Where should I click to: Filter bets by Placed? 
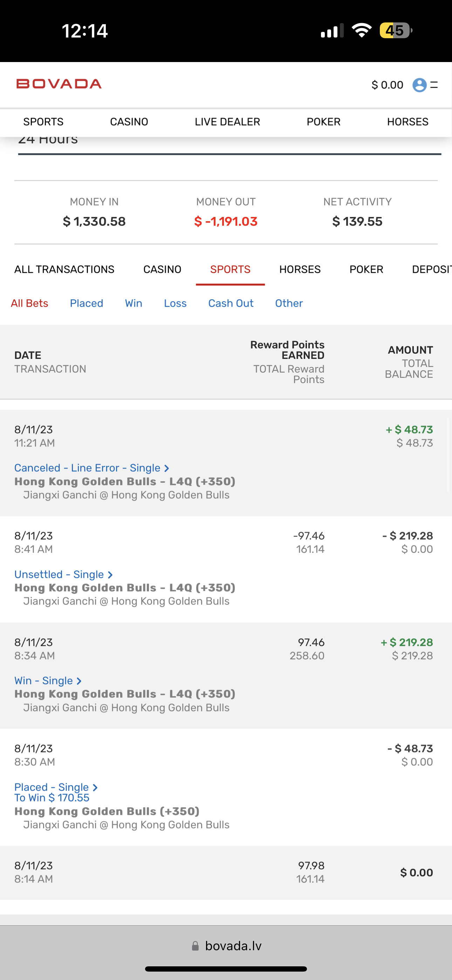pos(86,303)
